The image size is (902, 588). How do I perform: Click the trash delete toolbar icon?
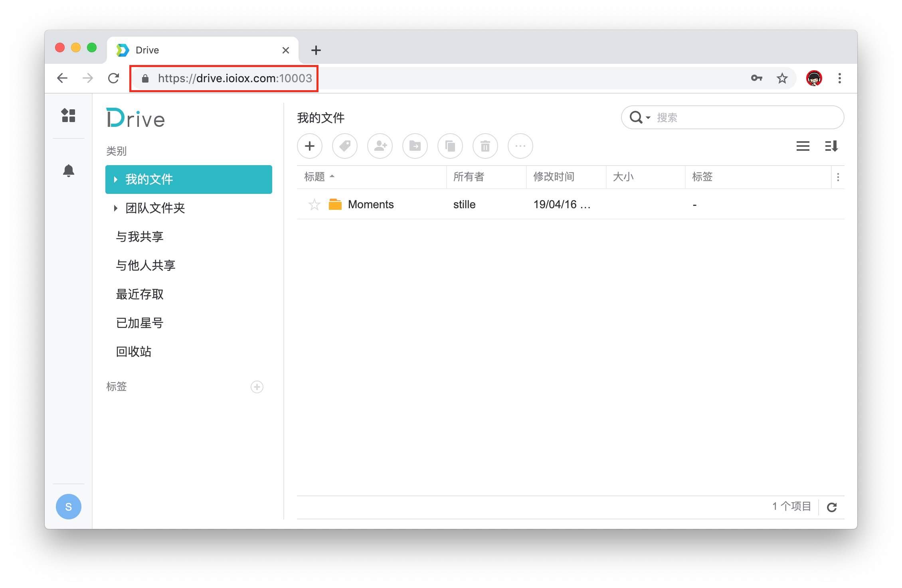click(x=485, y=146)
